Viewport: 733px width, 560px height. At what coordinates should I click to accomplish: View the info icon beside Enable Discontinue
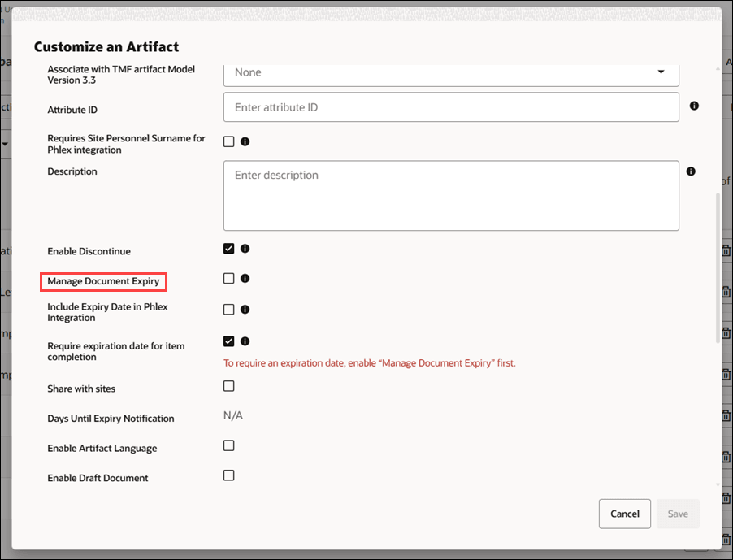[x=245, y=248]
